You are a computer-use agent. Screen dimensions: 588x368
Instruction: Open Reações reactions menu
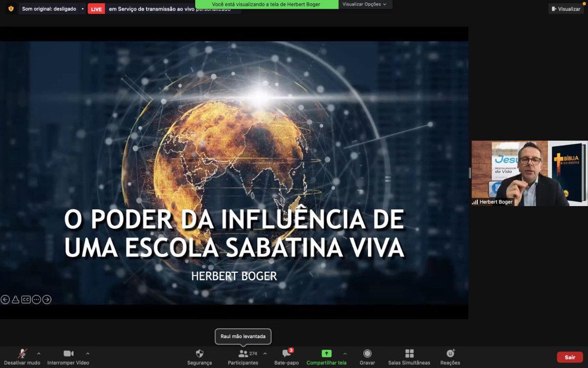click(x=450, y=357)
